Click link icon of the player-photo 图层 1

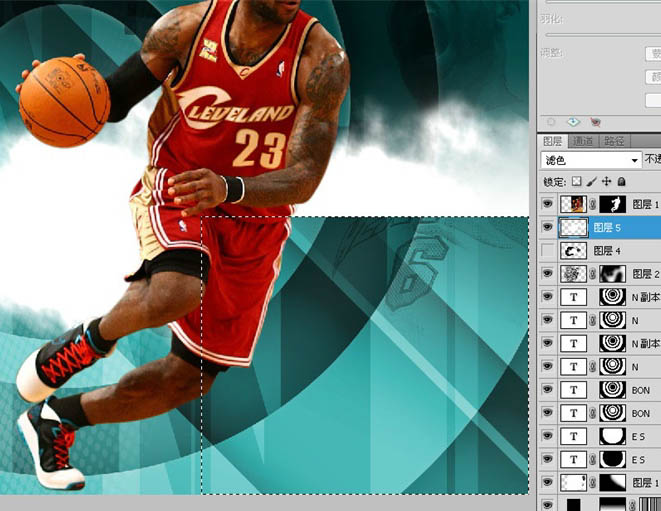coord(593,205)
